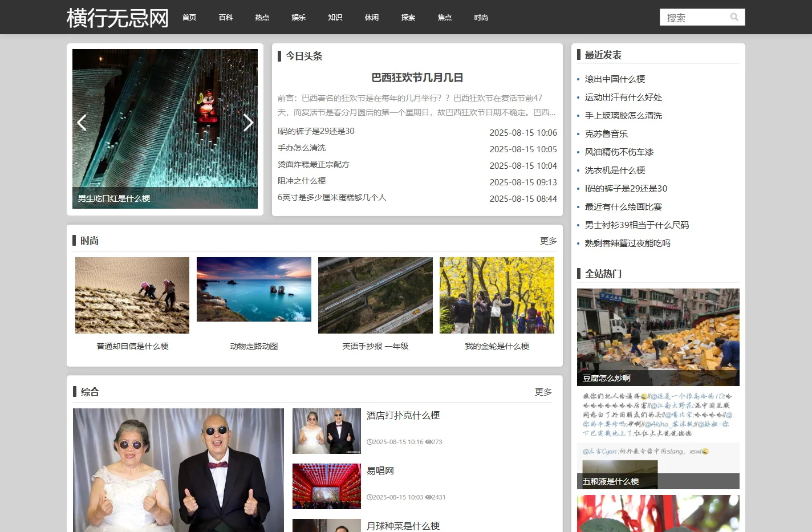Image resolution: width=812 pixels, height=532 pixels.
Task: Open the 热点 nav item
Action: point(262,18)
